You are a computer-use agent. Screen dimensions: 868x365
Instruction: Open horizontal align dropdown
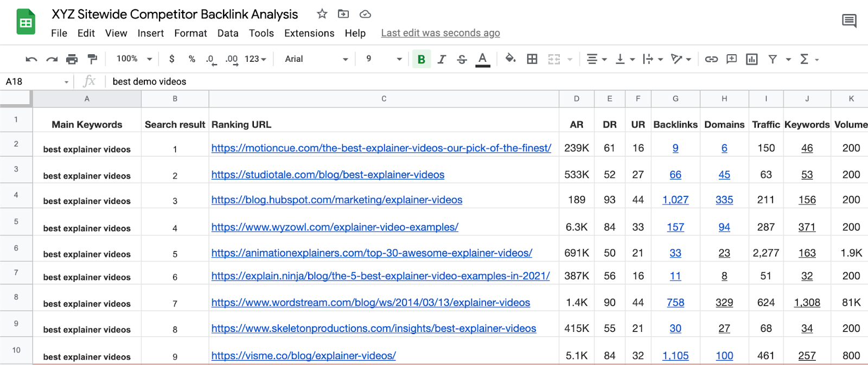(597, 59)
